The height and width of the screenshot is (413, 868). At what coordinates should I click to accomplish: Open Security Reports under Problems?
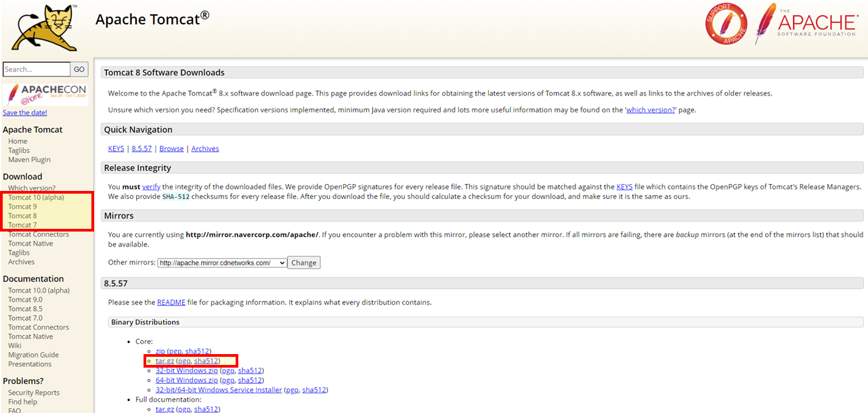click(34, 393)
